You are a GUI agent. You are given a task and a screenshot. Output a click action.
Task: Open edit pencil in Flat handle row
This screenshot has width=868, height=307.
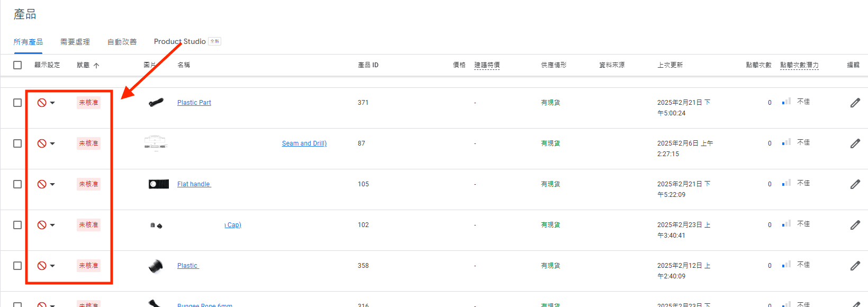click(855, 184)
